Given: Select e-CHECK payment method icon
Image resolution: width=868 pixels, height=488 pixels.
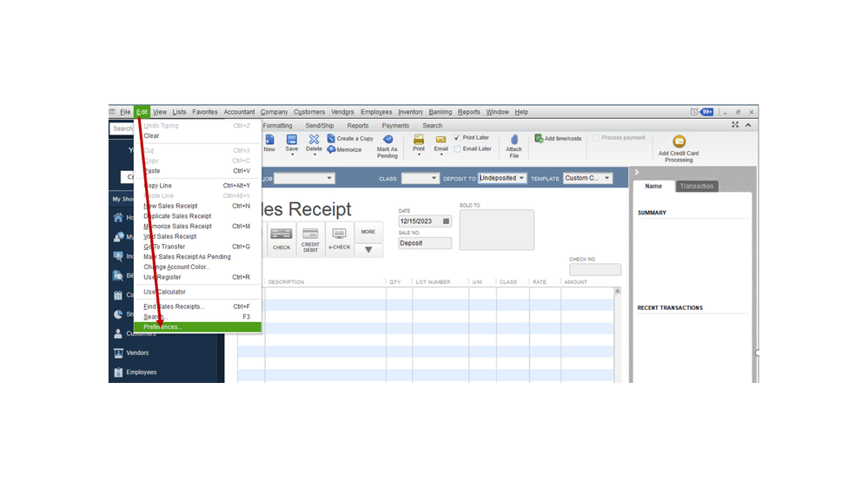Looking at the screenshot, I should tap(340, 234).
